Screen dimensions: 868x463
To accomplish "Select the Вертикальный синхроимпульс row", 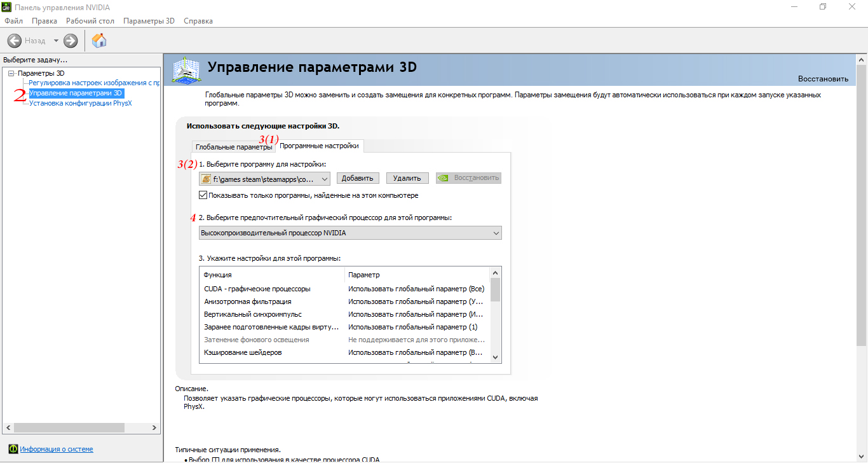I will [345, 314].
